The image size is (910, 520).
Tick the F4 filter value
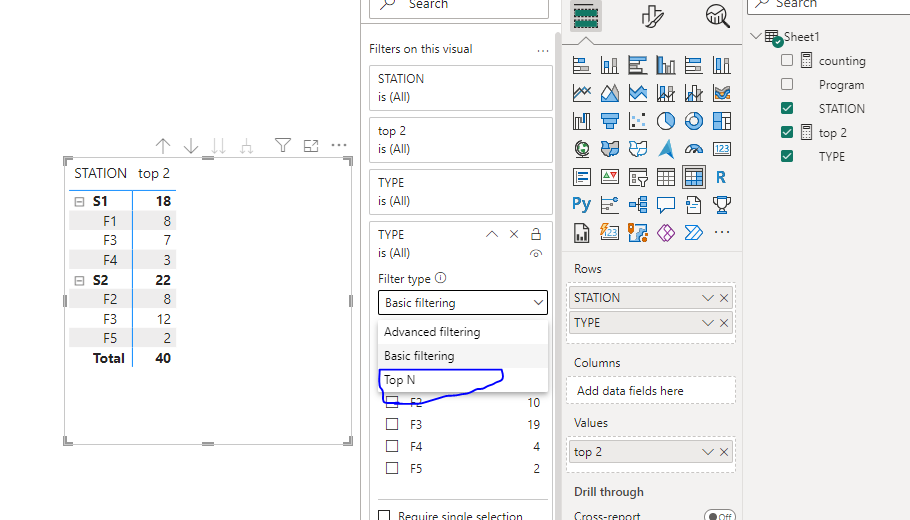pos(392,446)
